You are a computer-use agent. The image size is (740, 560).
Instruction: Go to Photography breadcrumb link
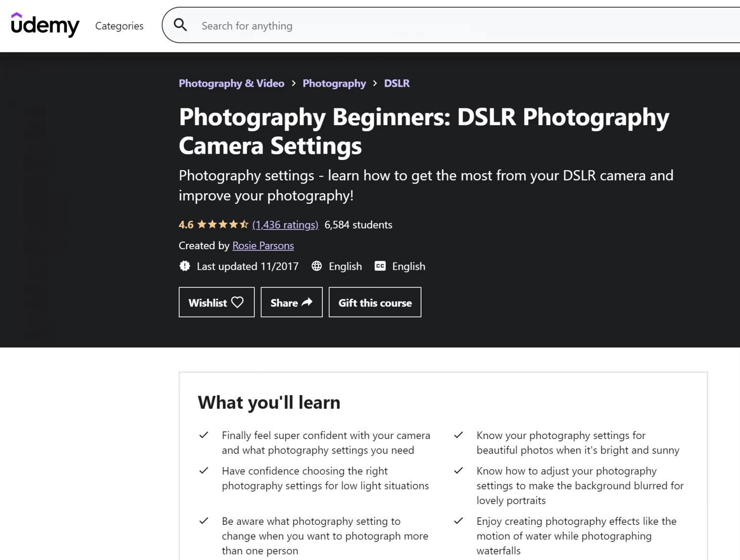click(x=334, y=83)
